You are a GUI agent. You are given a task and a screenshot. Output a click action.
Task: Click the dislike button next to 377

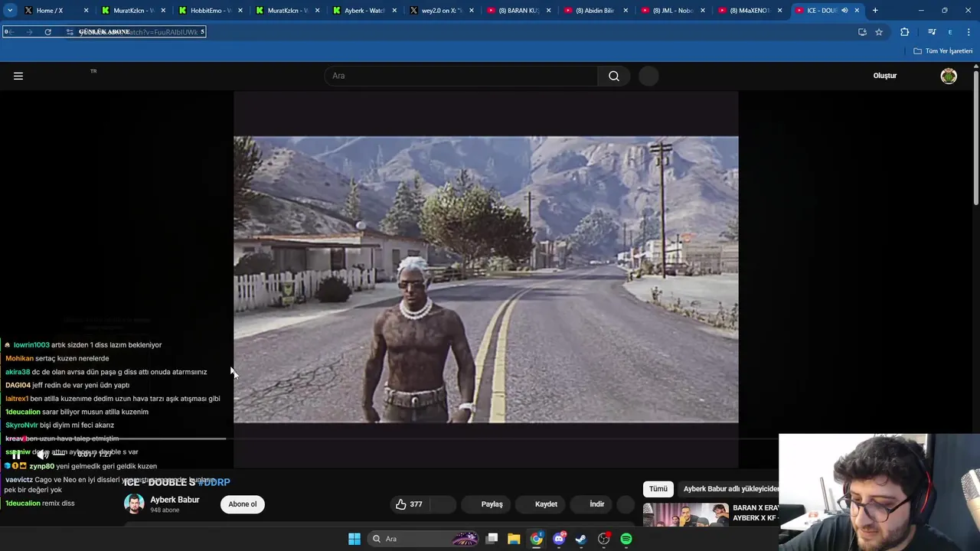click(x=442, y=504)
